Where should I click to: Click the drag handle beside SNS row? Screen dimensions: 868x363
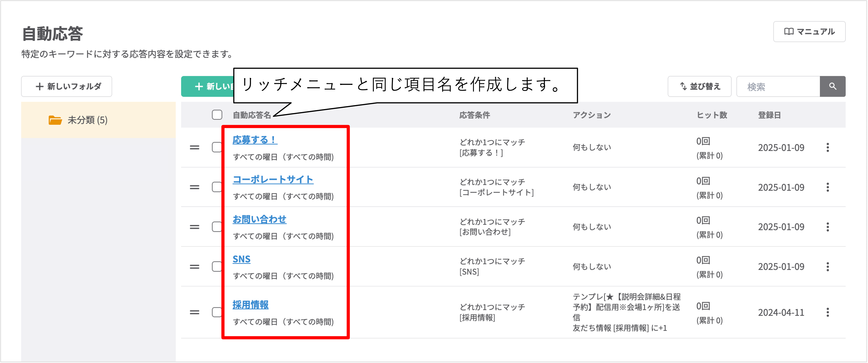tap(194, 266)
